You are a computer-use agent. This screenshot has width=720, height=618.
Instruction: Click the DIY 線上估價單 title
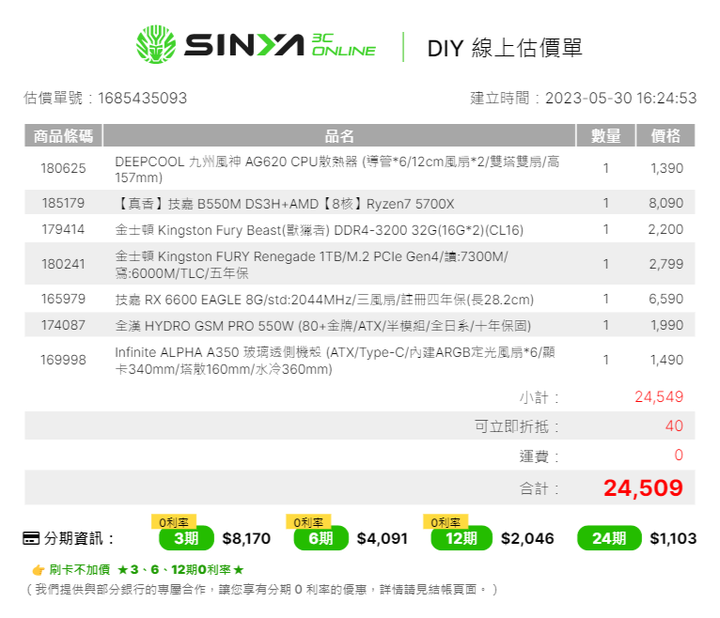coord(505,48)
